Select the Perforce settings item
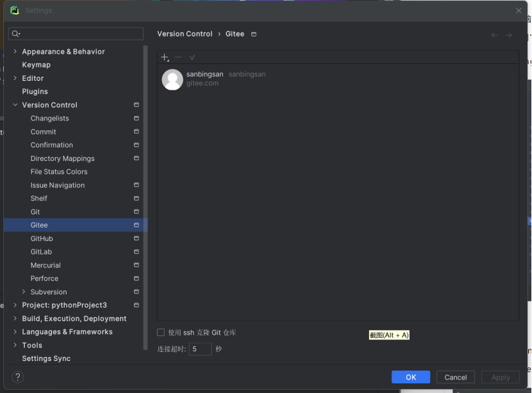 pyautogui.click(x=44, y=278)
